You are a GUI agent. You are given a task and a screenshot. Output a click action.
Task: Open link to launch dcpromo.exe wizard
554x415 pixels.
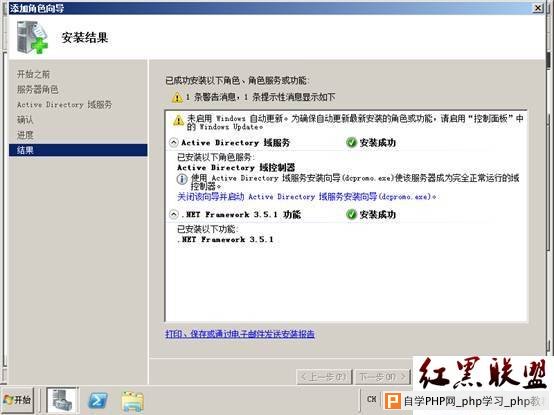[307, 196]
